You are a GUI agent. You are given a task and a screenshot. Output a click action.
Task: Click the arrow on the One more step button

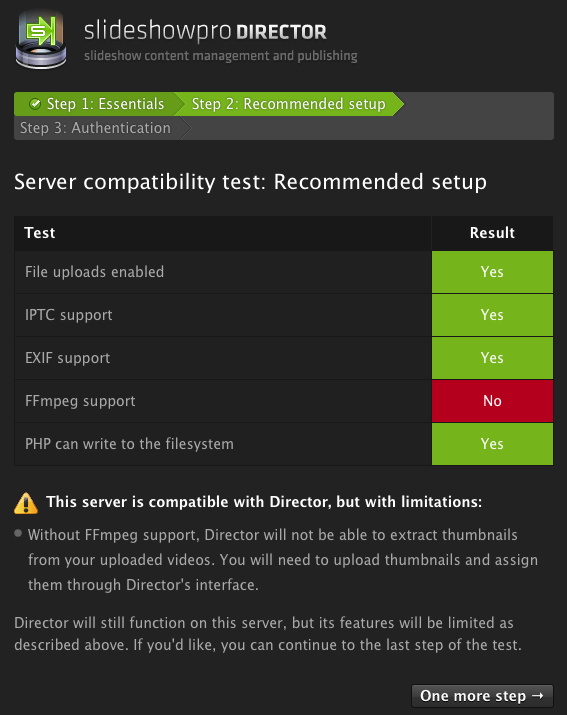(x=538, y=695)
